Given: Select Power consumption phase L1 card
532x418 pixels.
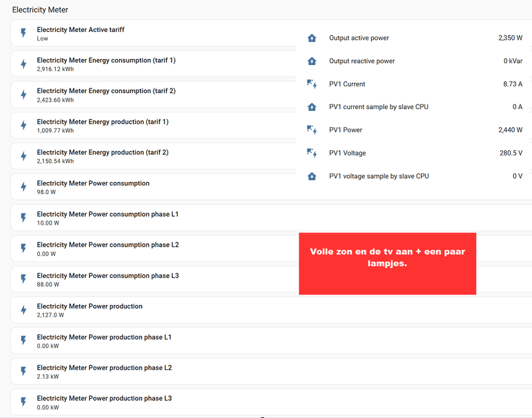Looking at the screenshot, I should click(108, 218).
